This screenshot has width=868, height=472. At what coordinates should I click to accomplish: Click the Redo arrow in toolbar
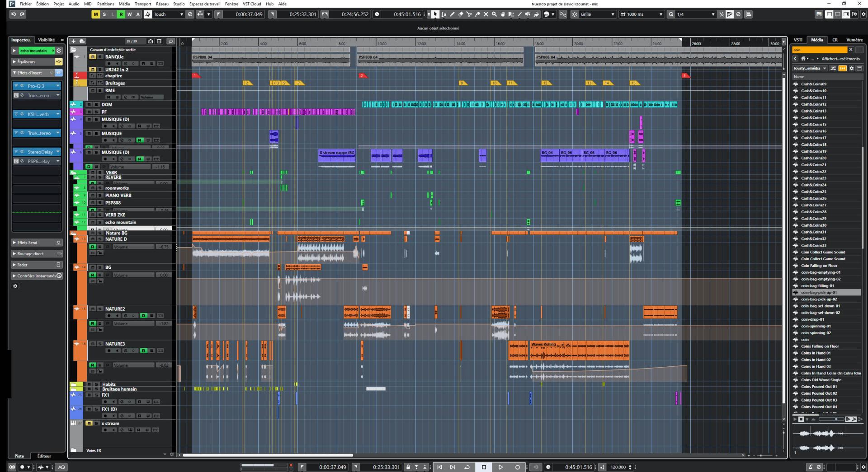pos(22,14)
